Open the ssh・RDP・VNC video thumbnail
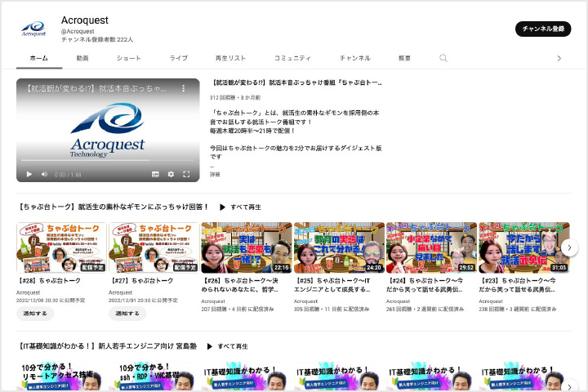Screen dimensions: 588x392 [x=154, y=376]
